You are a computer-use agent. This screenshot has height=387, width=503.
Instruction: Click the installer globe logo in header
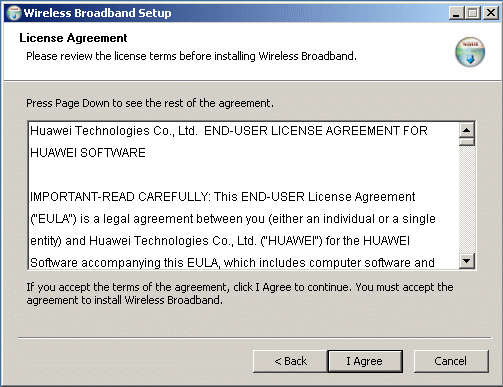(x=470, y=52)
